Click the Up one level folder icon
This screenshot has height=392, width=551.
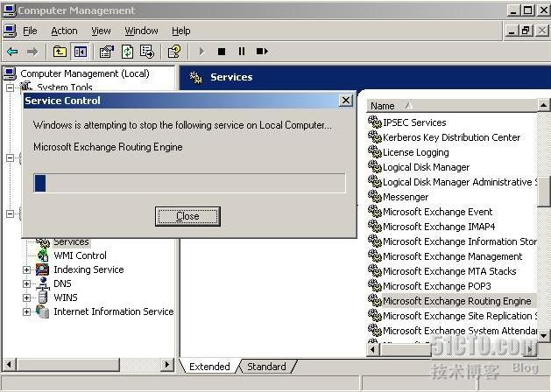coord(60,52)
